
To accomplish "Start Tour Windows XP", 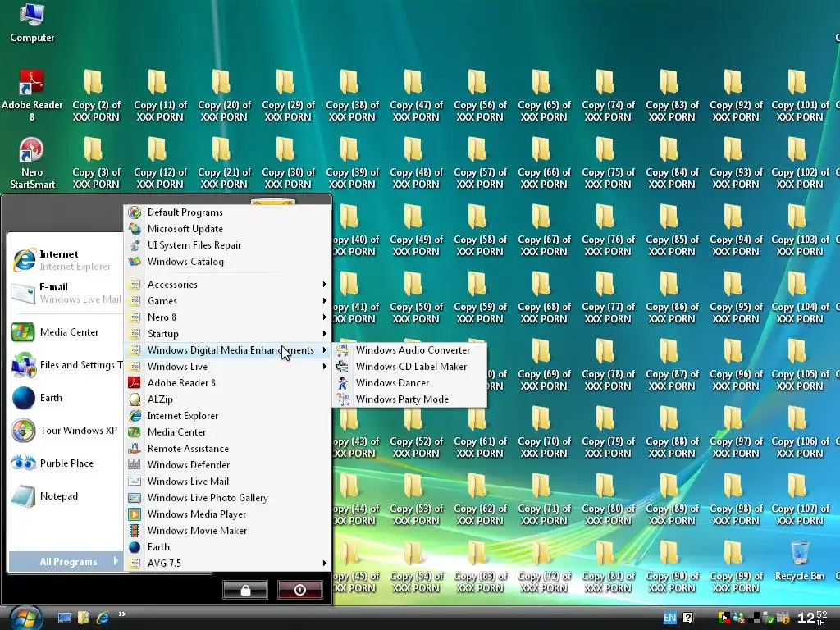I will pos(66,431).
